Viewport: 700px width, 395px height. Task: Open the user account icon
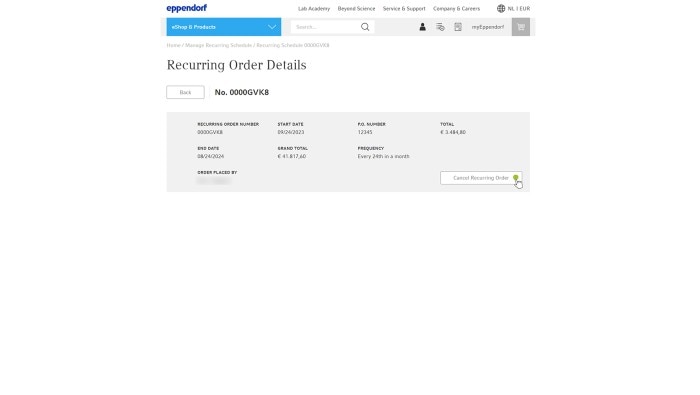(x=422, y=27)
